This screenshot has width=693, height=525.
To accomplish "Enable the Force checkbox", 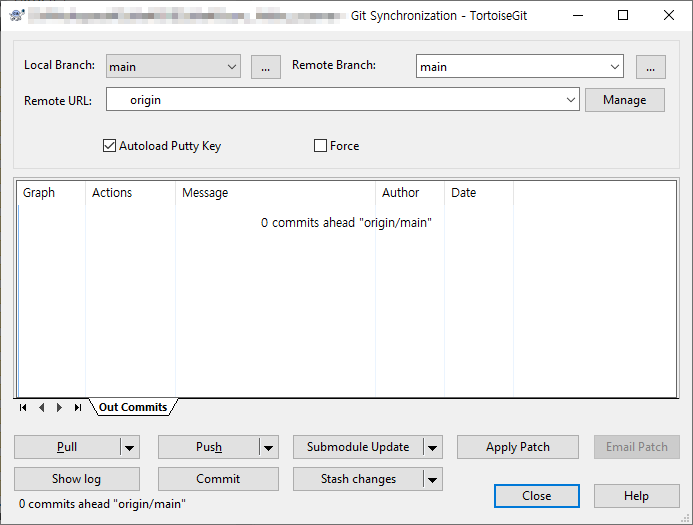I will [320, 145].
